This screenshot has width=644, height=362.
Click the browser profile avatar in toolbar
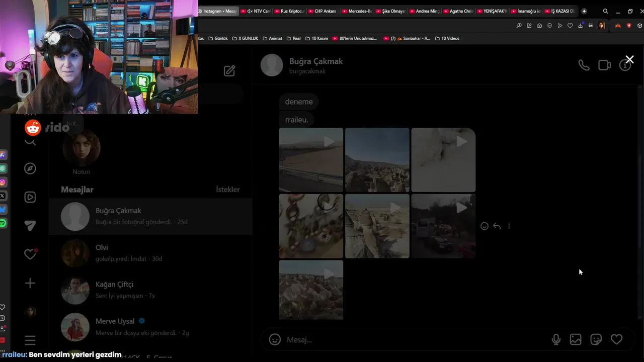point(601,26)
